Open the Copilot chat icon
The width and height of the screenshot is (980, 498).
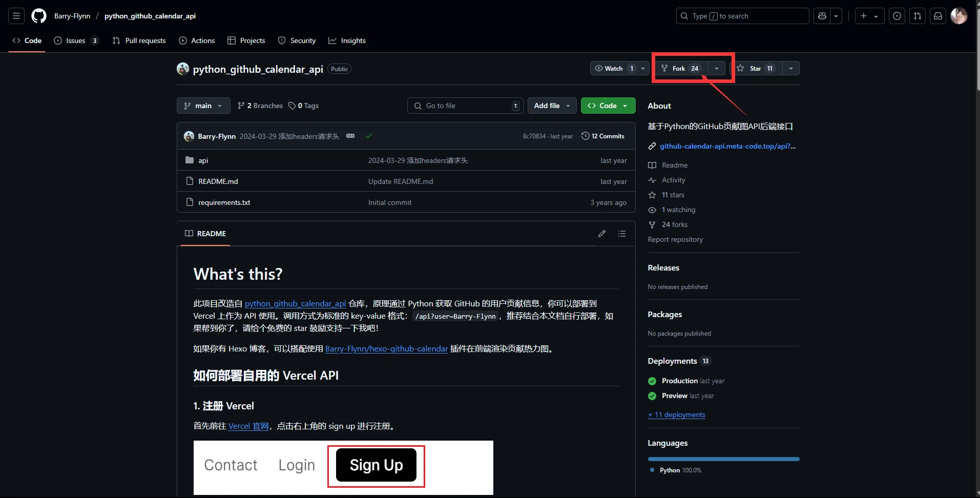822,16
